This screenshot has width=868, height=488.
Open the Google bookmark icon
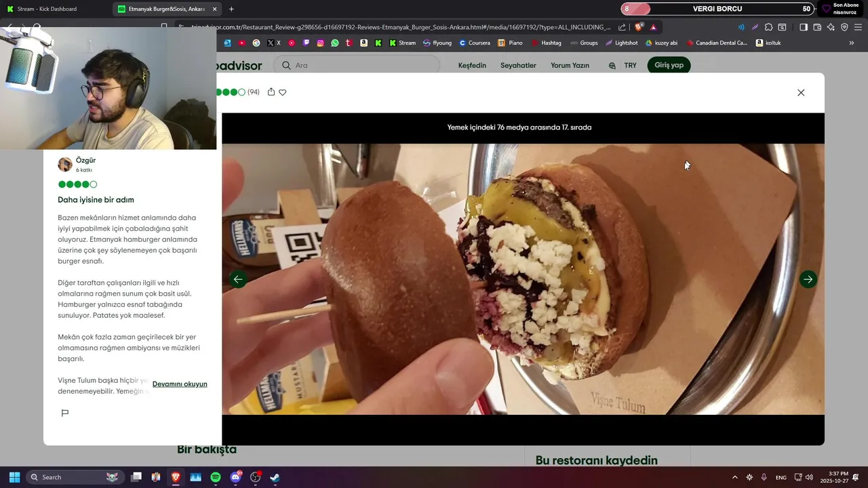pos(256,43)
